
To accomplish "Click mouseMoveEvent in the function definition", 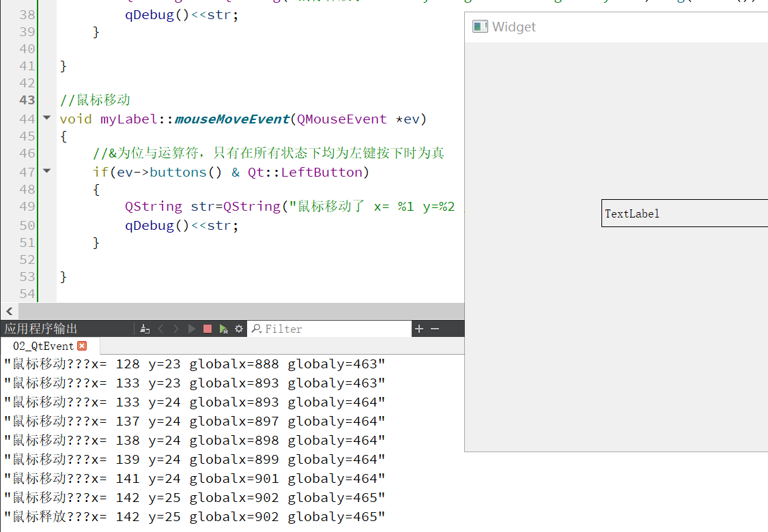I will pos(231,119).
